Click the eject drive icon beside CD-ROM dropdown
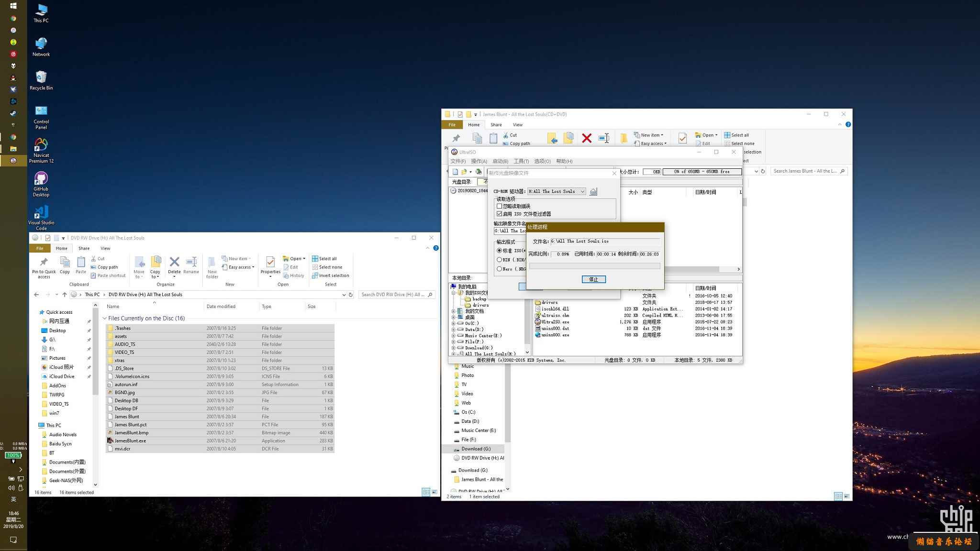980x551 pixels. (x=593, y=191)
